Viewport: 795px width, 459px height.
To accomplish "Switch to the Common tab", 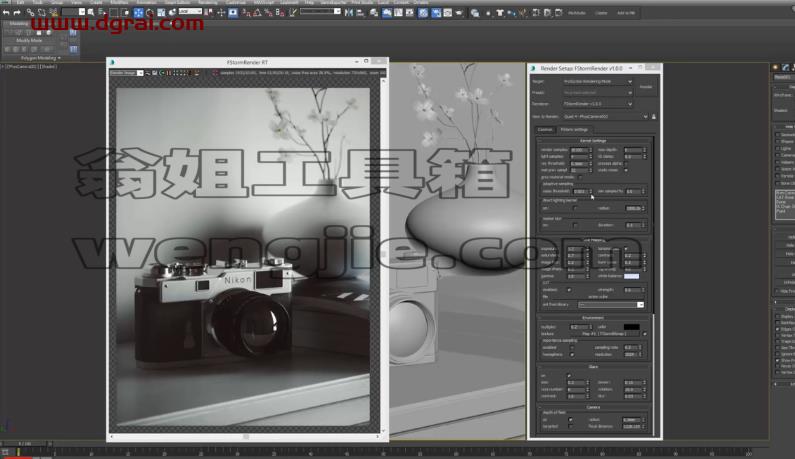I will click(x=545, y=130).
